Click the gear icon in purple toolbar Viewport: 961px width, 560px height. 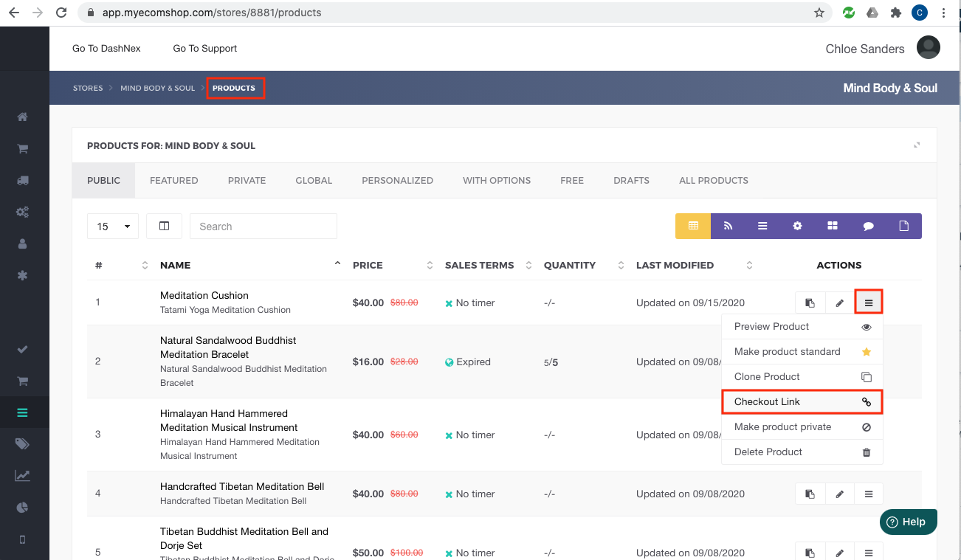(x=797, y=227)
